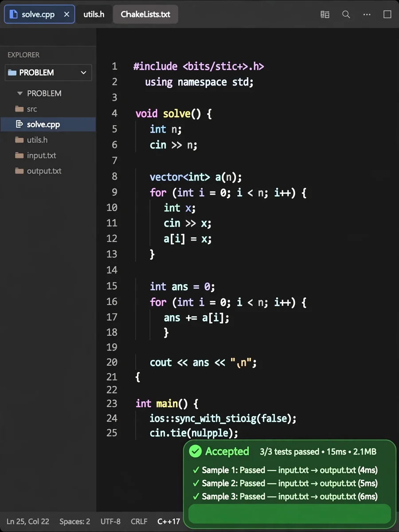The image size is (399, 532).
Task: Select language mode C++17 in status bar
Action: pyautogui.click(x=169, y=521)
